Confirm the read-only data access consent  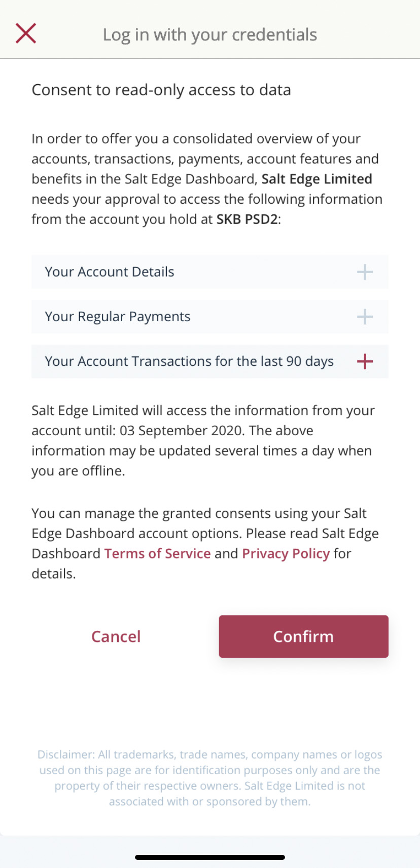click(x=303, y=636)
